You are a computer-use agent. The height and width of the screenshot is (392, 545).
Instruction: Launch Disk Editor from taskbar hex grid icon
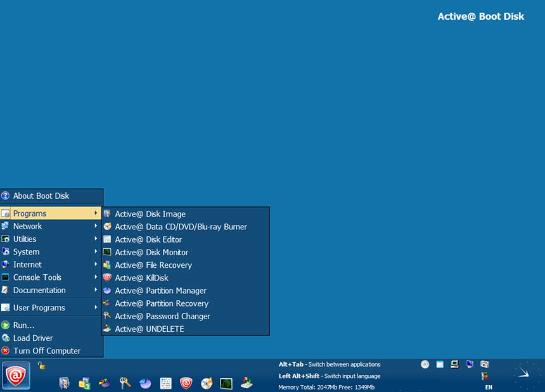pos(165,383)
